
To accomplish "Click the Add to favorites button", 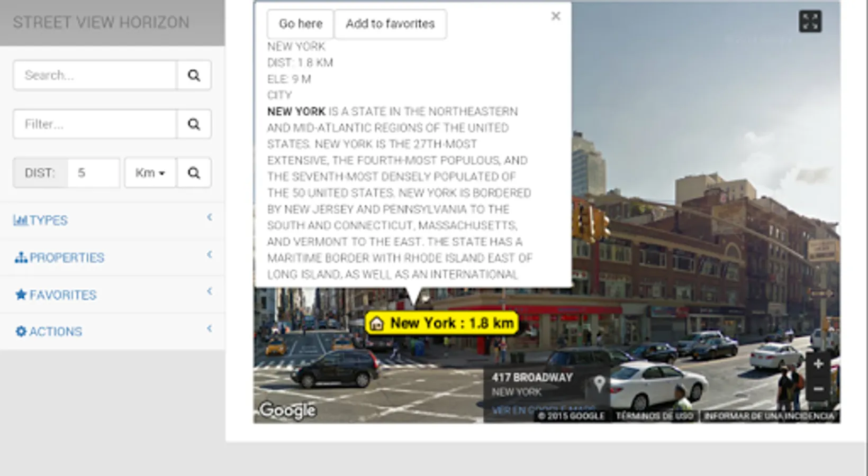I will pos(391,24).
